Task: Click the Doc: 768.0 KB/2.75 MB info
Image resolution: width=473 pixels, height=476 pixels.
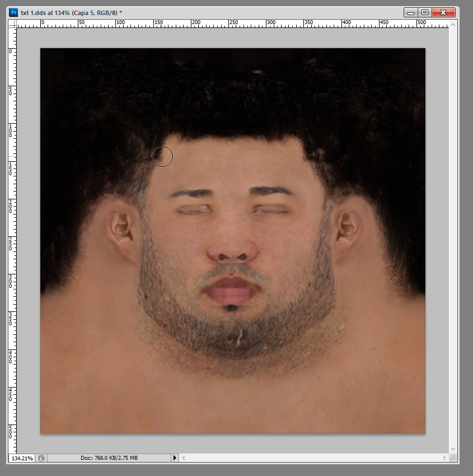Action: 109,458
